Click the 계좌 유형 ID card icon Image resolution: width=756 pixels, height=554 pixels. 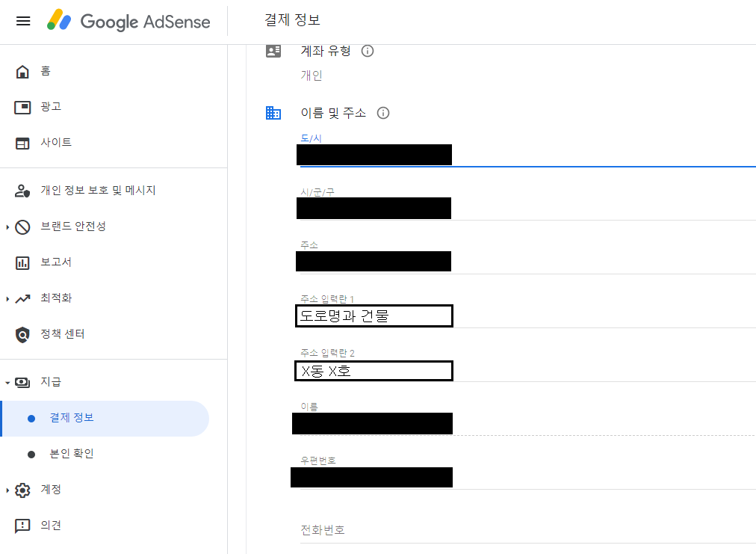[273, 51]
